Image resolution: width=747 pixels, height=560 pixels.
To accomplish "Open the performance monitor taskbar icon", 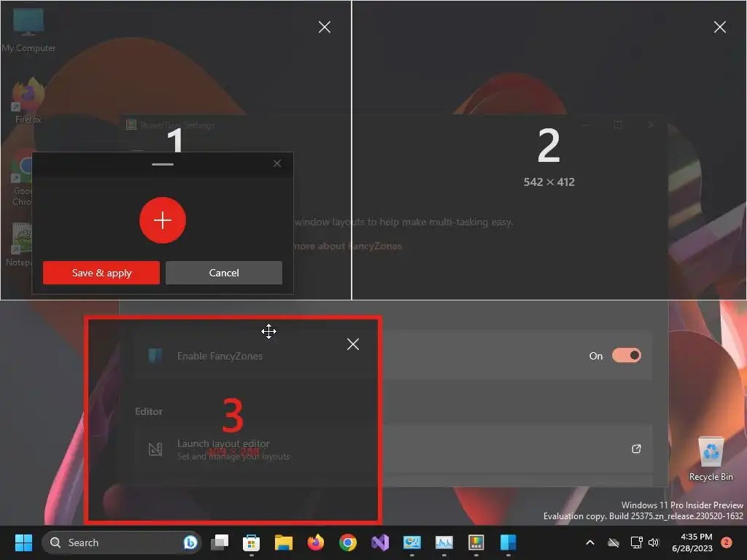I will [444, 542].
